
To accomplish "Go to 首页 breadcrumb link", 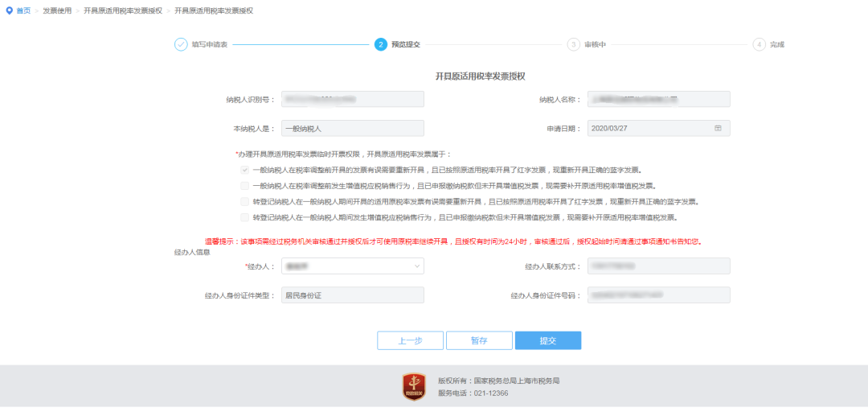I will (23, 10).
